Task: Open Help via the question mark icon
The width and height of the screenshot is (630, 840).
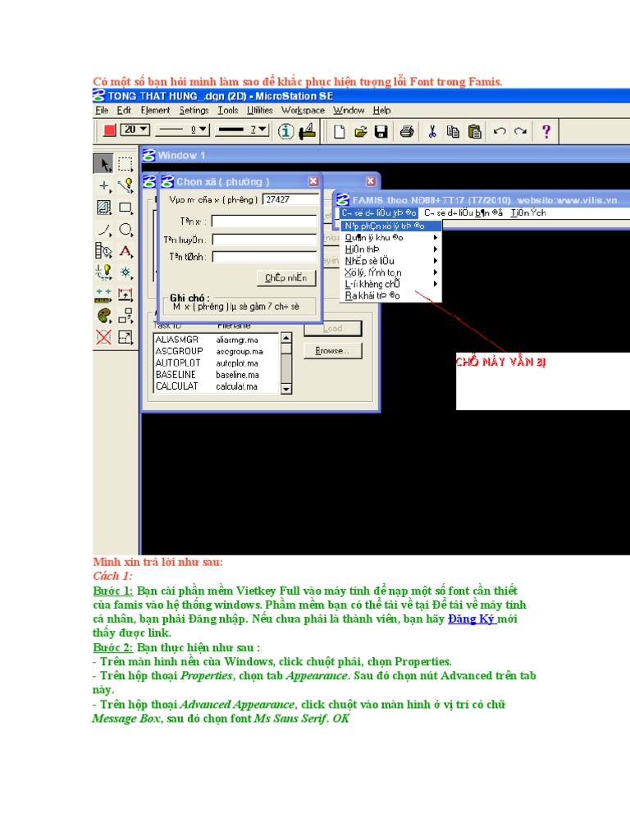Action: click(x=546, y=131)
